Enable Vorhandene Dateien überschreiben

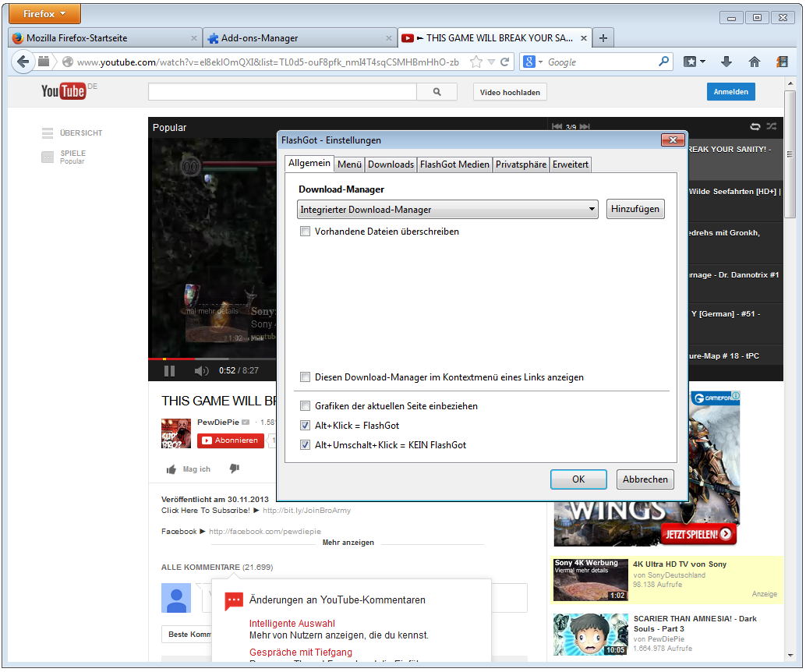click(x=306, y=232)
